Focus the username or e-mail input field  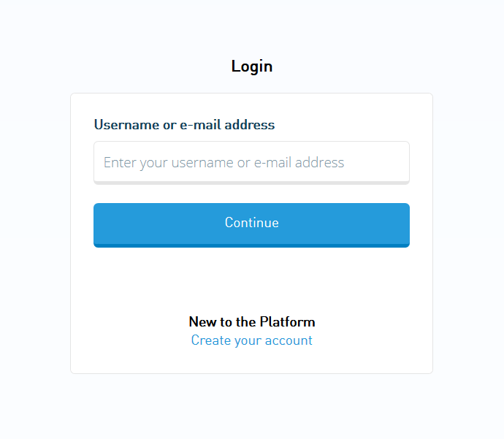pyautogui.click(x=251, y=163)
